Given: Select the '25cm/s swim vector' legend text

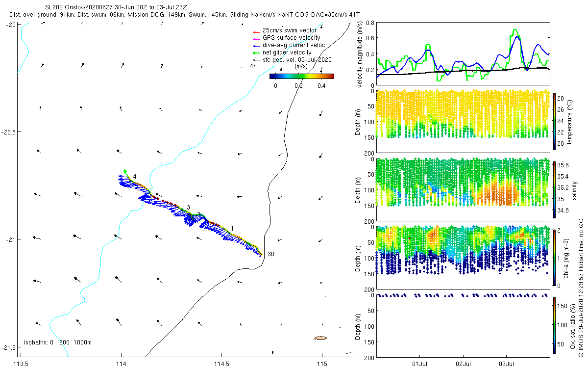Looking at the screenshot, I should click(x=289, y=30).
